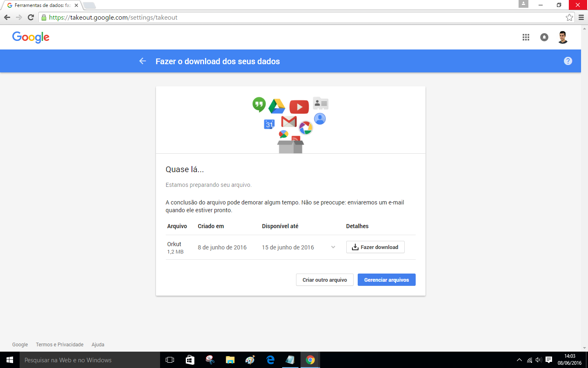
Task: Open Termos e Privacidade link
Action: (60, 345)
